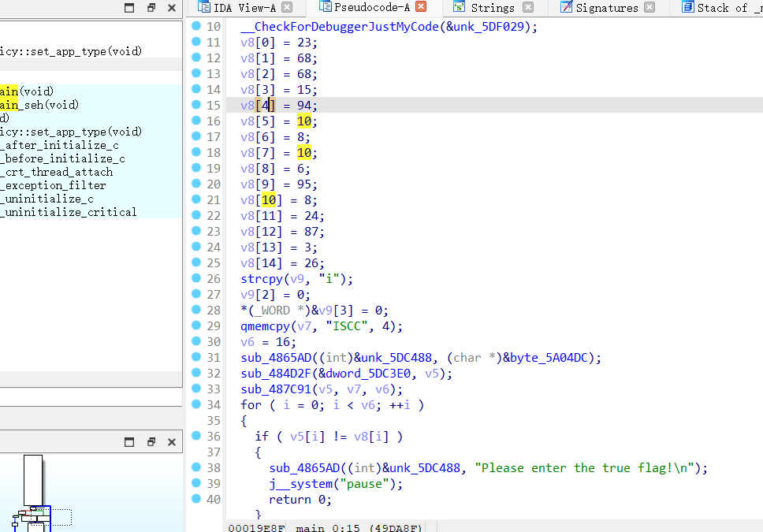Toggle breakpoint dot on line 26
Image resolution: width=763 pixels, height=532 pixels.
[196, 278]
